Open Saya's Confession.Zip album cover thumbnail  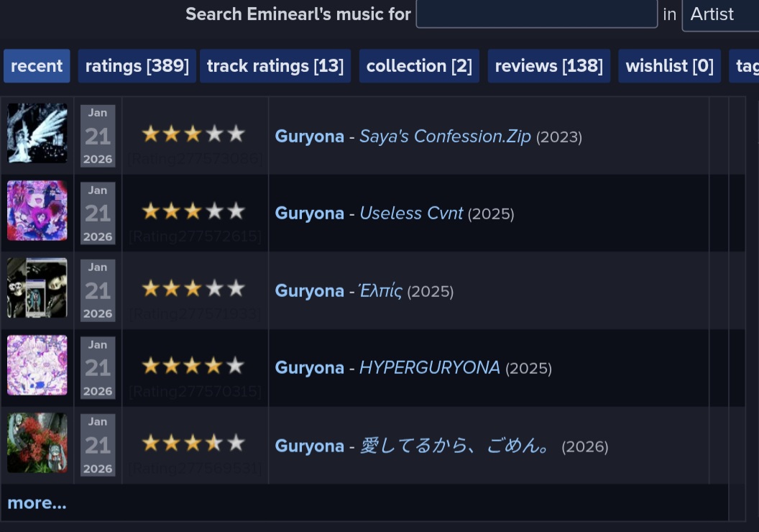coord(37,133)
